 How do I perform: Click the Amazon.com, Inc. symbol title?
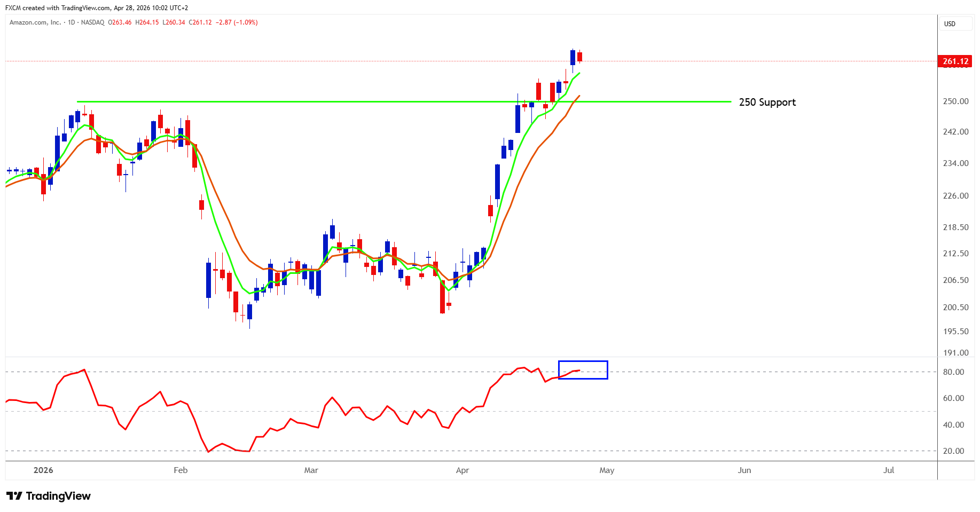pyautogui.click(x=35, y=22)
